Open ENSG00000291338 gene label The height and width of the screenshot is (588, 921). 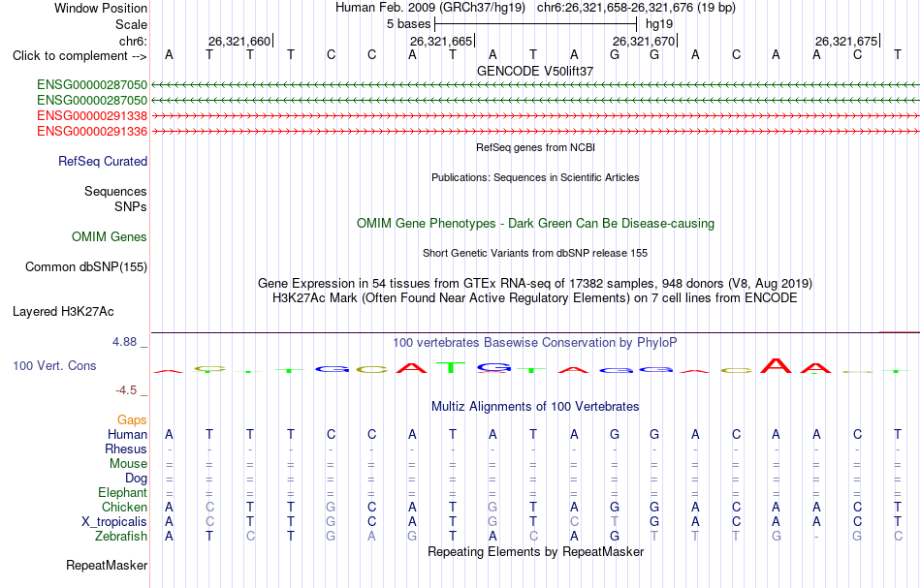[92, 115]
